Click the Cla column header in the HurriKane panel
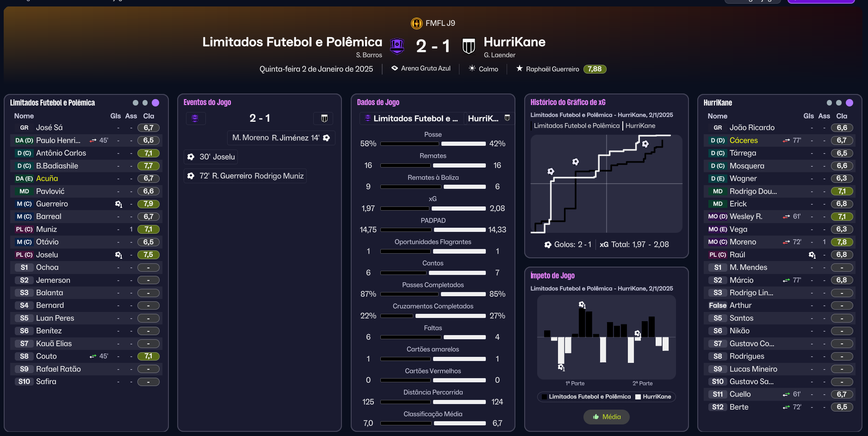 [842, 116]
